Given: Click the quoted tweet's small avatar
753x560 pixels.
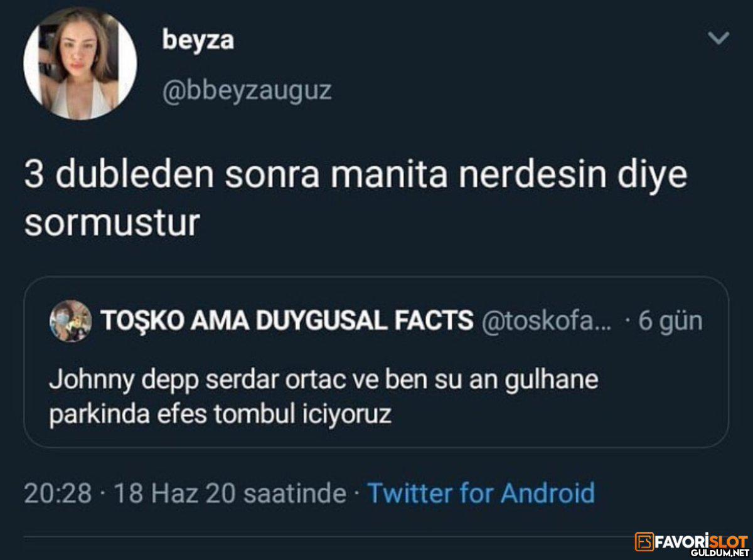Looking at the screenshot, I should pyautogui.click(x=70, y=321).
